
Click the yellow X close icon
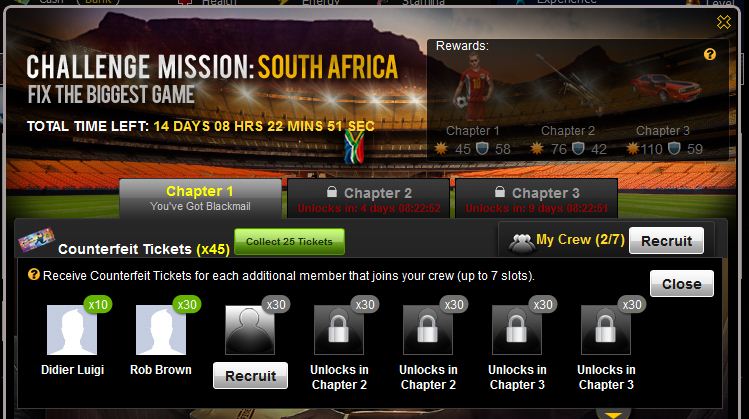point(724,22)
